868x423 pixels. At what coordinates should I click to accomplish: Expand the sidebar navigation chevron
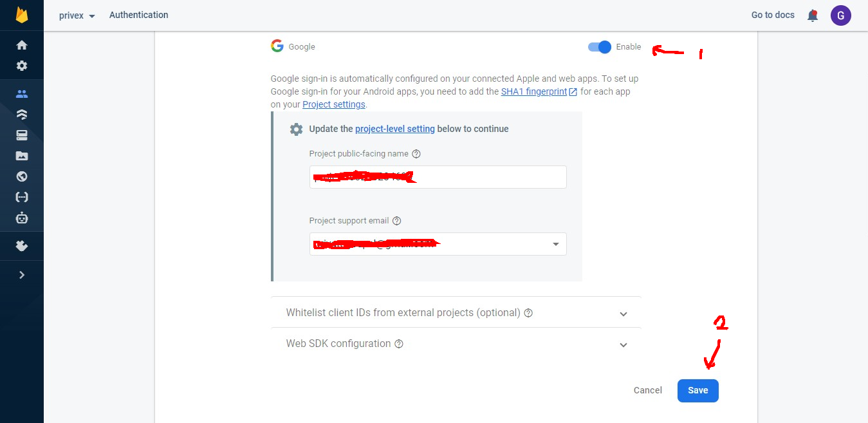(x=22, y=275)
